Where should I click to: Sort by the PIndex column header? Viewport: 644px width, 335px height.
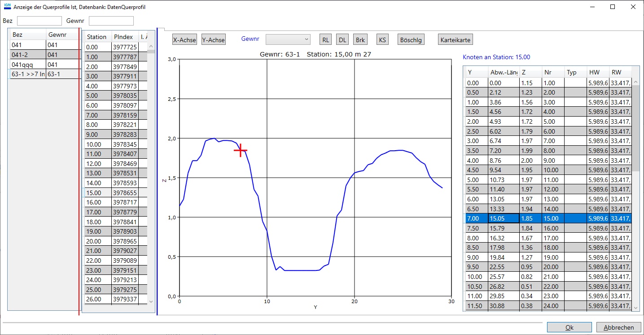pos(124,37)
